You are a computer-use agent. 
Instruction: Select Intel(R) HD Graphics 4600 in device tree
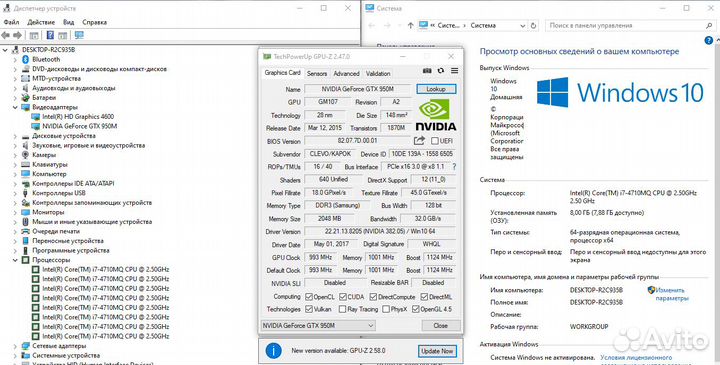point(78,117)
